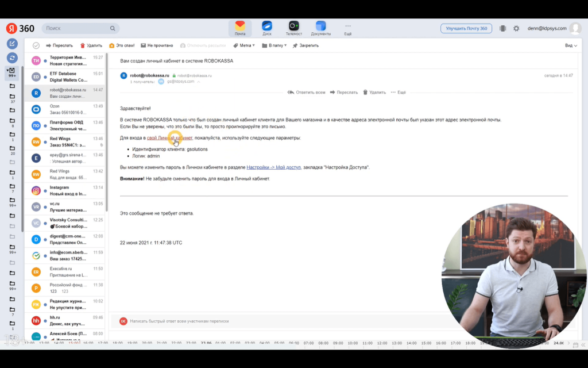Switch to the Почта tab
588x368 pixels.
240,28
